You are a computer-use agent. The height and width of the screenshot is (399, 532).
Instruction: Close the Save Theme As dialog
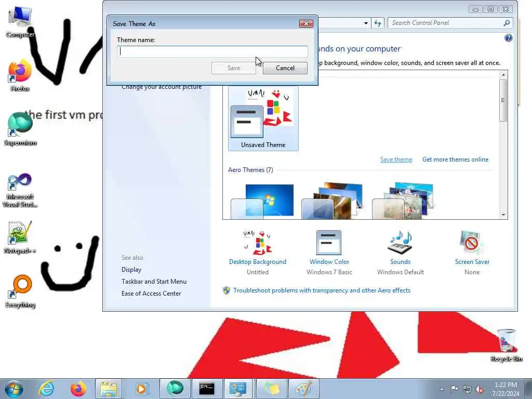click(x=306, y=23)
